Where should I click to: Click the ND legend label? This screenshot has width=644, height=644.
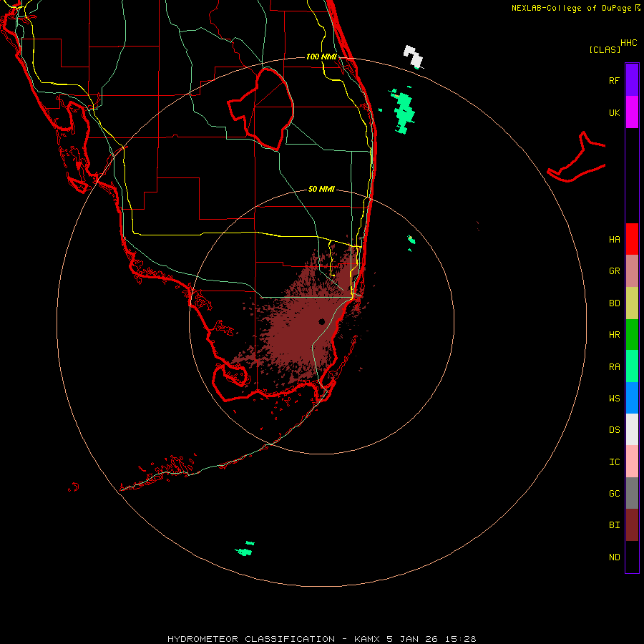[x=614, y=557]
